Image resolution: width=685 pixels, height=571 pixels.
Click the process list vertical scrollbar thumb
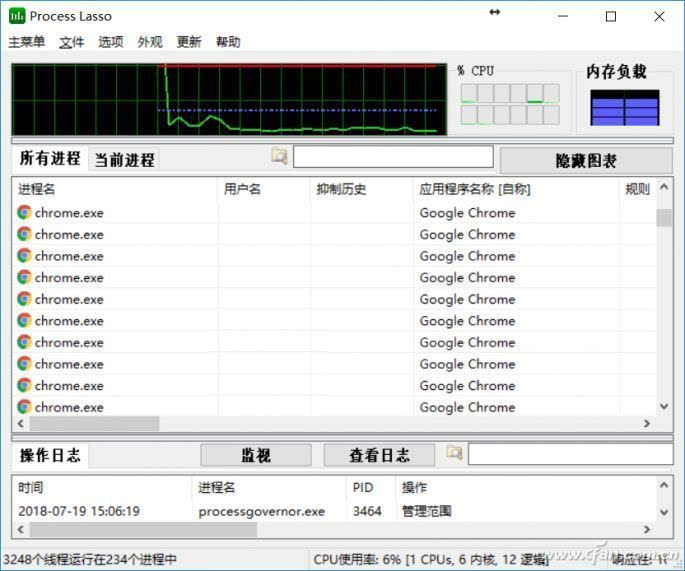coord(664,218)
